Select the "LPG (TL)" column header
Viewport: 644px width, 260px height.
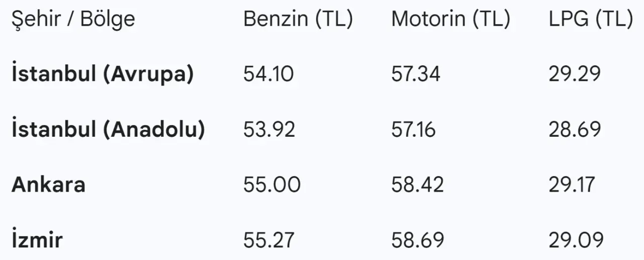591,20
